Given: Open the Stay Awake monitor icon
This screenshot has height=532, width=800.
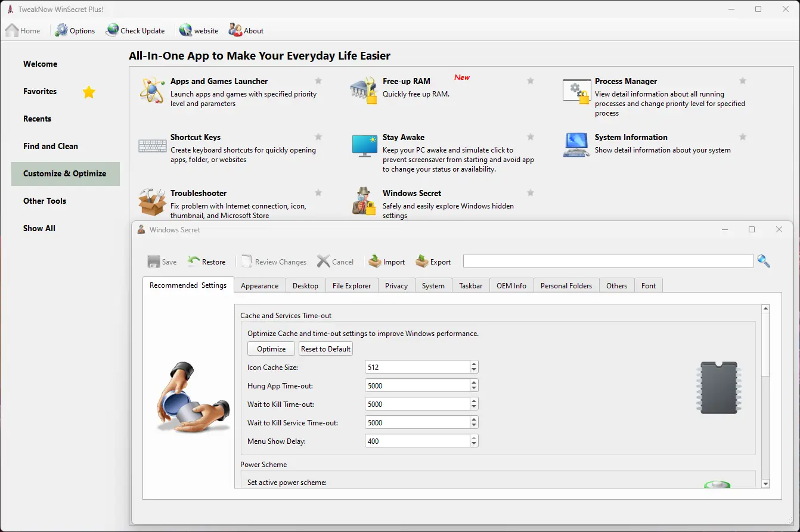Looking at the screenshot, I should [364, 146].
